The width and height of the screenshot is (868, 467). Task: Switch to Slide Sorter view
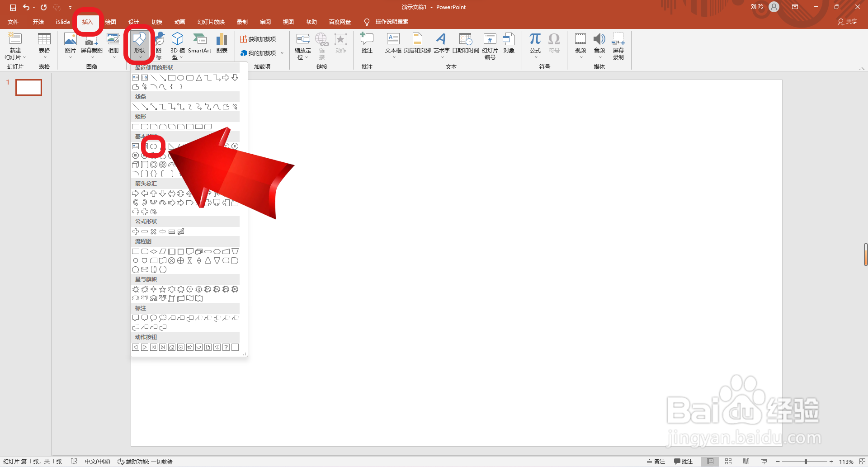(x=728, y=462)
